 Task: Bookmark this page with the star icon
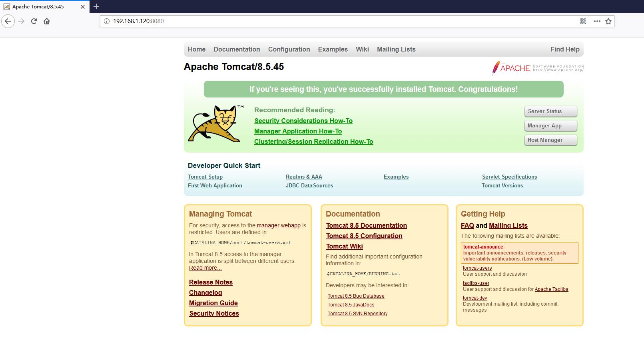pos(608,21)
